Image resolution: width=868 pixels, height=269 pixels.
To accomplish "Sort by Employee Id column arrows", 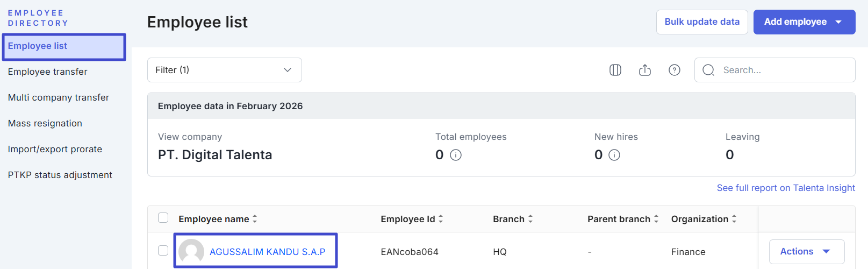I will pyautogui.click(x=441, y=219).
